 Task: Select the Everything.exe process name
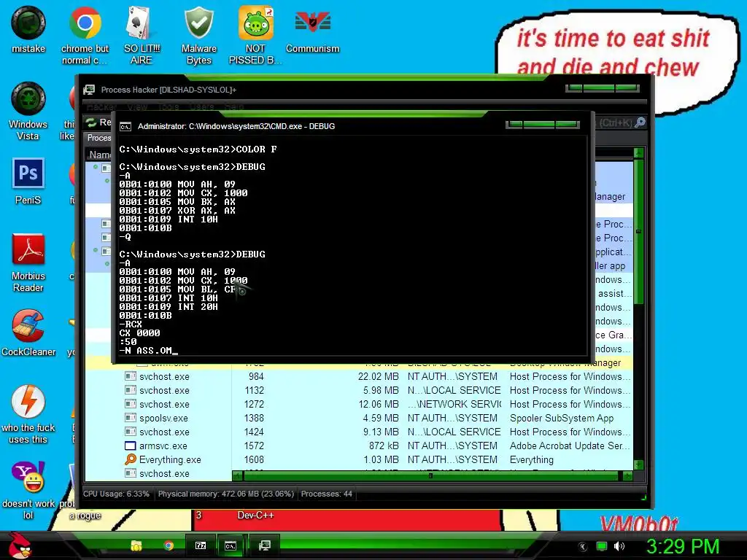click(x=170, y=459)
